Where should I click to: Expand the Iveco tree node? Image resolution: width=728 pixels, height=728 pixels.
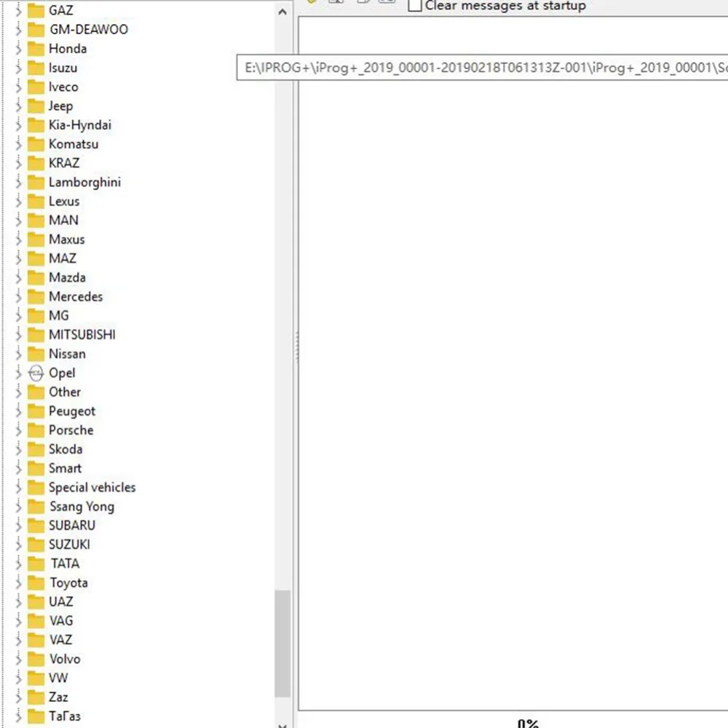coord(18,87)
